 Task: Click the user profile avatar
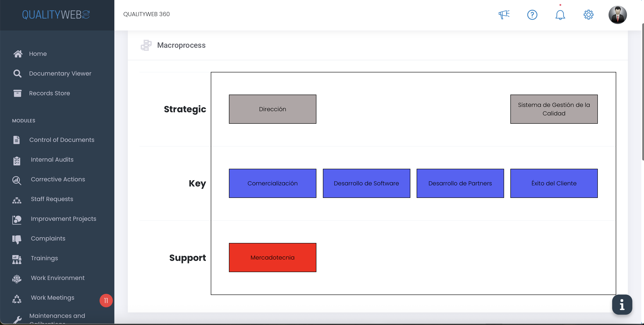click(x=618, y=15)
